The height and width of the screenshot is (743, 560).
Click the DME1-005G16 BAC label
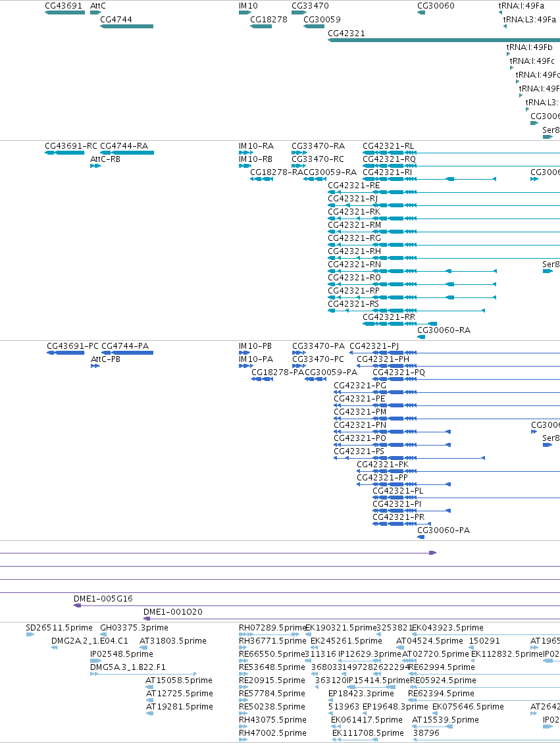coord(103,599)
